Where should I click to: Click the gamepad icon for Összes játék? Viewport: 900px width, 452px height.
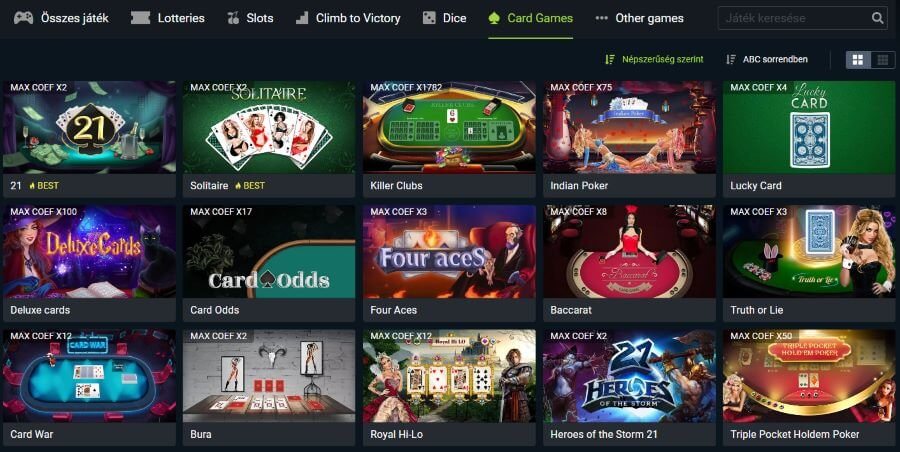(x=24, y=18)
